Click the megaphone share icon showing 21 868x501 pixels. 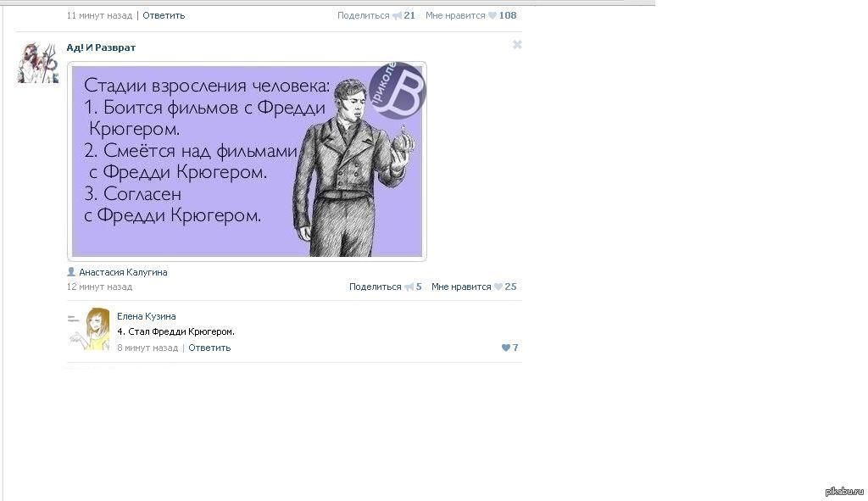[397, 15]
